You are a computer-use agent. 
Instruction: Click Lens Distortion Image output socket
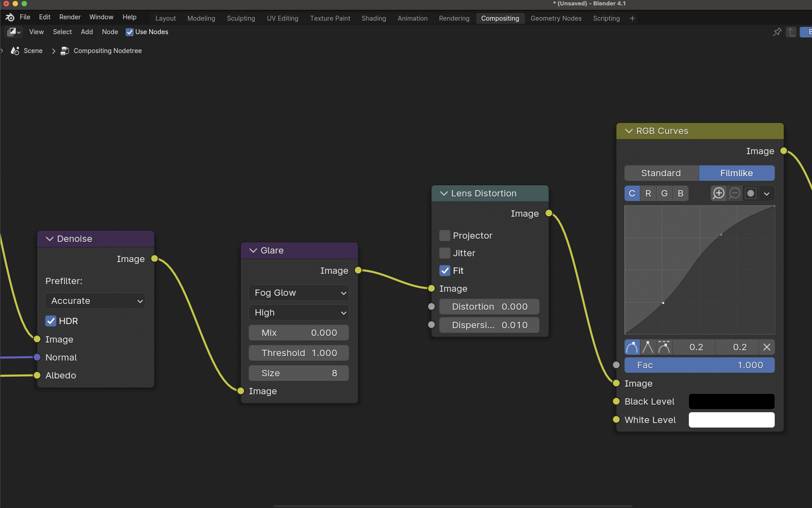pos(549,213)
